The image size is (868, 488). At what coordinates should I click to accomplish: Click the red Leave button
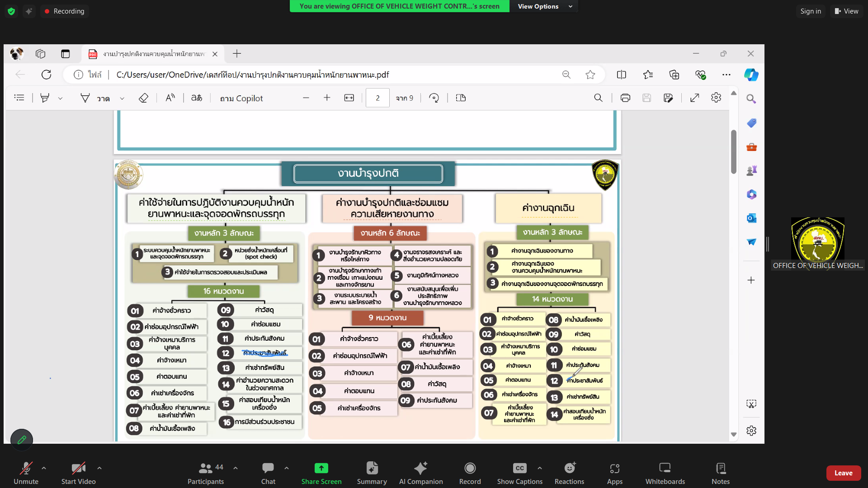[x=843, y=473]
